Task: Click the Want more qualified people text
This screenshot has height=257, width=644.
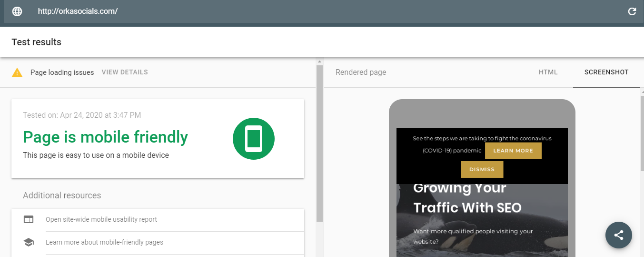Action: (x=473, y=236)
